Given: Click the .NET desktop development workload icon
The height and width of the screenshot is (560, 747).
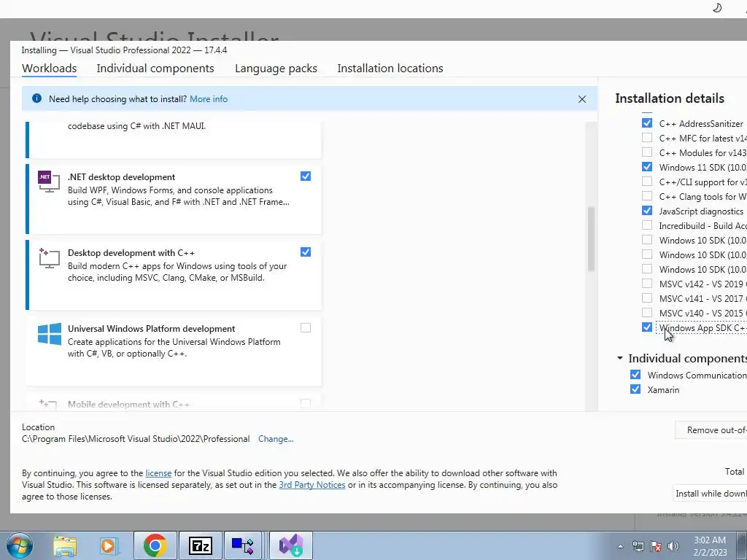Looking at the screenshot, I should [49, 182].
